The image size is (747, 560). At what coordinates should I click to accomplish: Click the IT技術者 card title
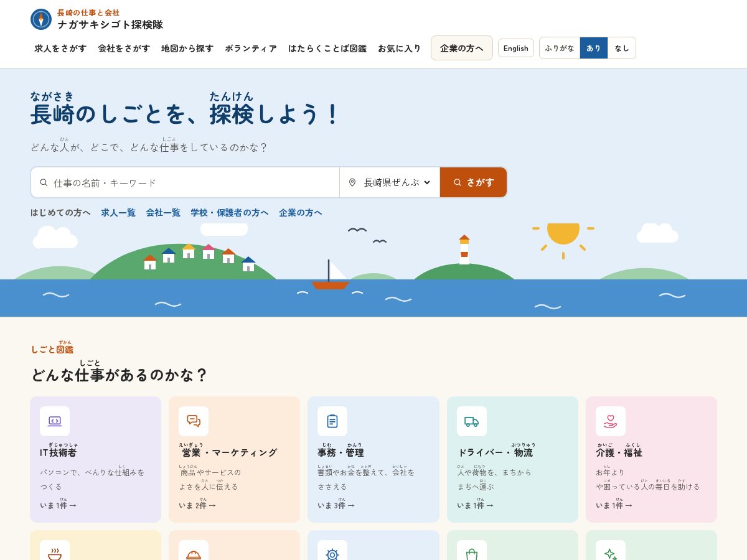coord(59,452)
